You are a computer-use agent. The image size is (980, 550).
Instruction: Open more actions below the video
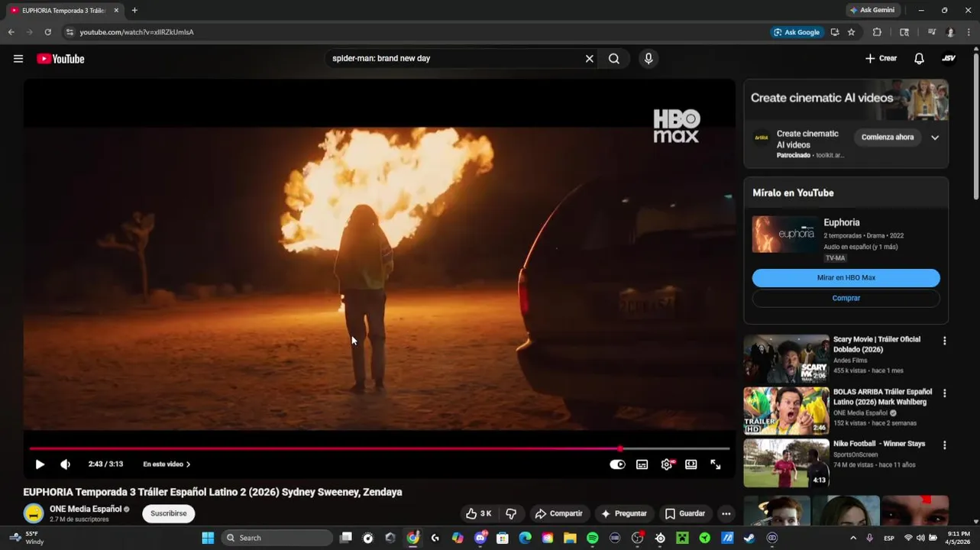coord(726,513)
